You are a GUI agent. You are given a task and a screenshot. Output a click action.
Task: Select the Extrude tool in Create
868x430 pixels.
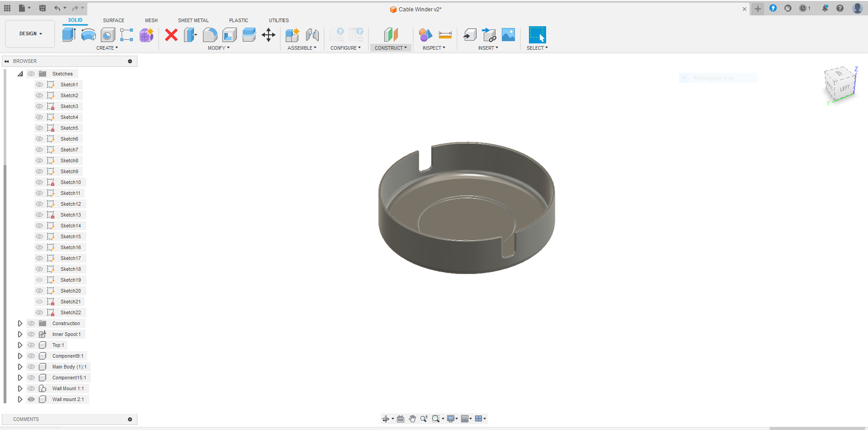69,35
